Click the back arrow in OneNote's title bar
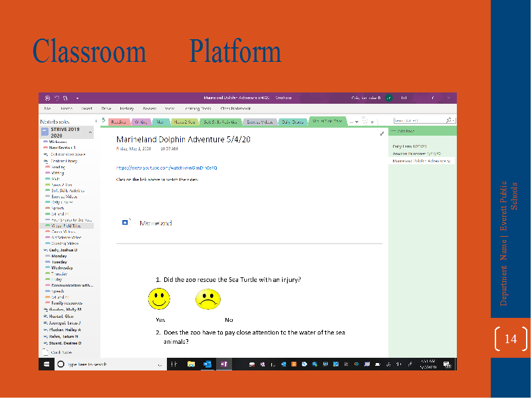The image size is (532, 399). [47, 98]
